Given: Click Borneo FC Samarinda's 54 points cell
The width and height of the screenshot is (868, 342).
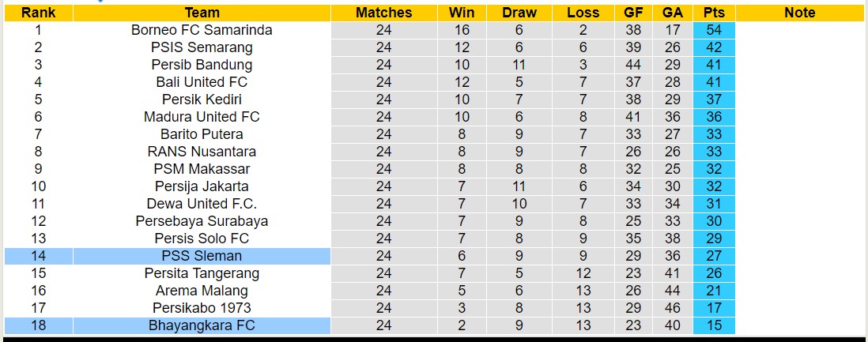Looking at the screenshot, I should coord(714,30).
